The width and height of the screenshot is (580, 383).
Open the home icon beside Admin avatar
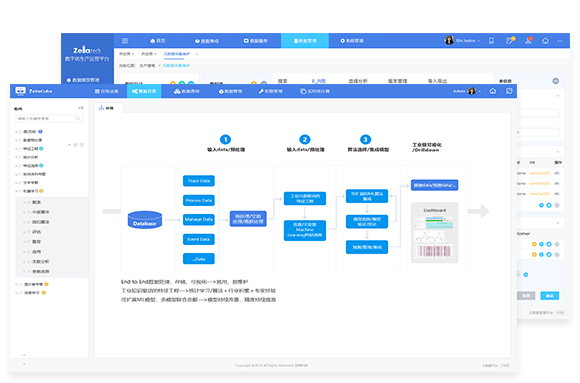click(x=493, y=91)
